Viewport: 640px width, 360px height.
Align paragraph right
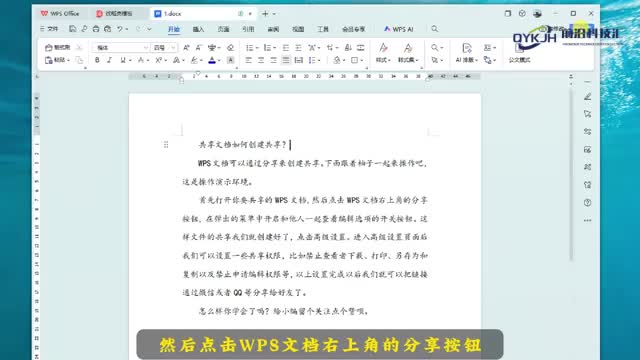[x=273, y=60]
